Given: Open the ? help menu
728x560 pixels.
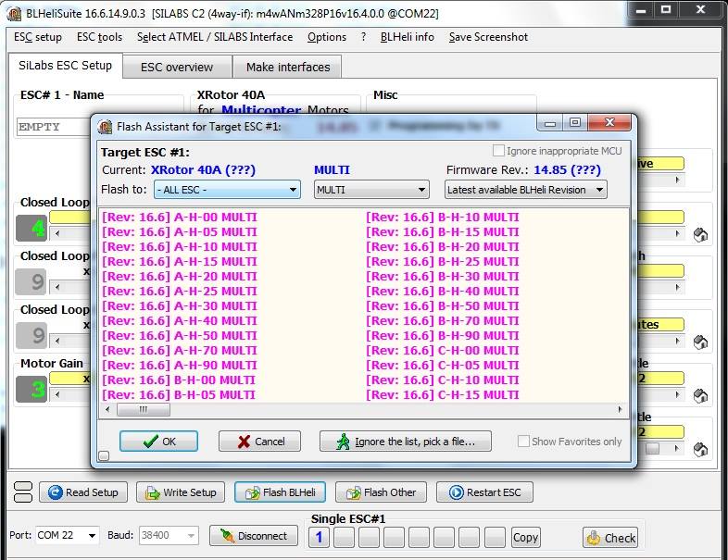Looking at the screenshot, I should 363,37.
